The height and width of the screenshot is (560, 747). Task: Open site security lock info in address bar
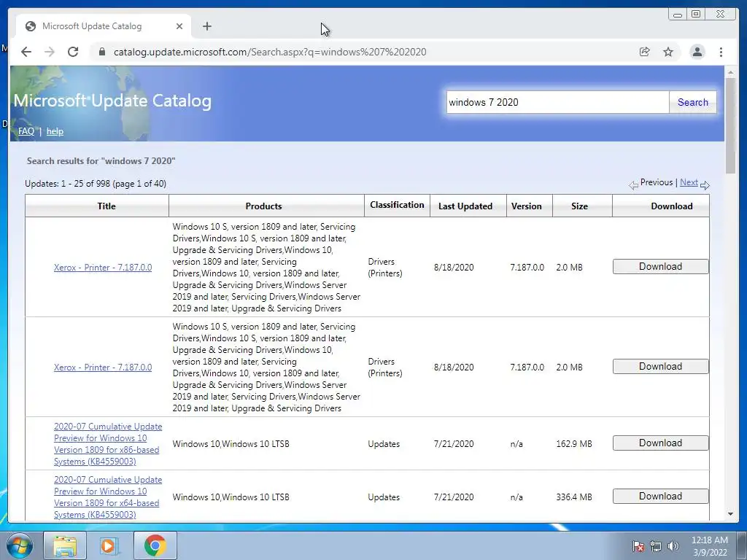point(102,52)
